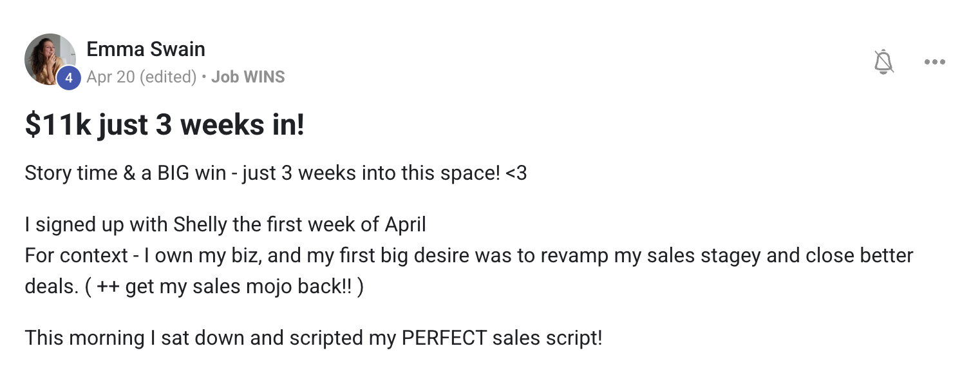Viewport: 980px width, 366px height.
Task: Click the Apr 20 post date
Action: 111,77
